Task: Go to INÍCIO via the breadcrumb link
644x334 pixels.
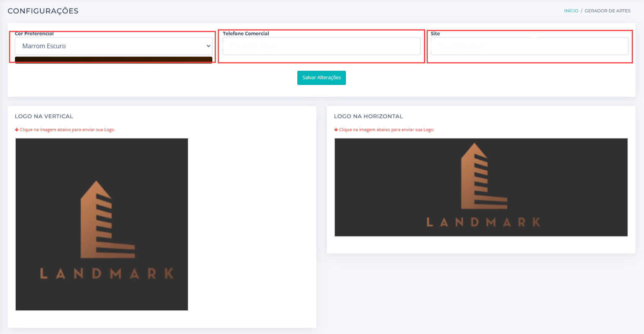Action: [x=571, y=11]
